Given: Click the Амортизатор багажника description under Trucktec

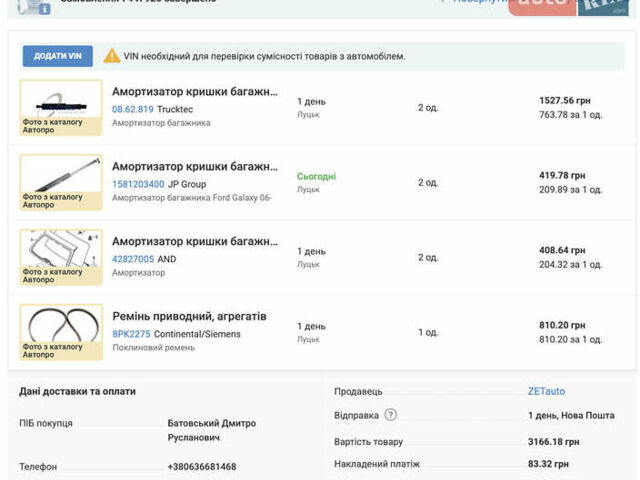Looking at the screenshot, I should click(x=161, y=123).
